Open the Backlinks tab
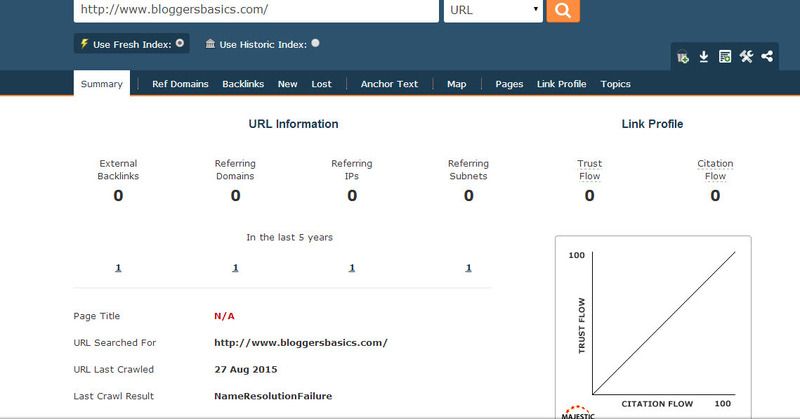Screen dimensions: 800x419 243,84
